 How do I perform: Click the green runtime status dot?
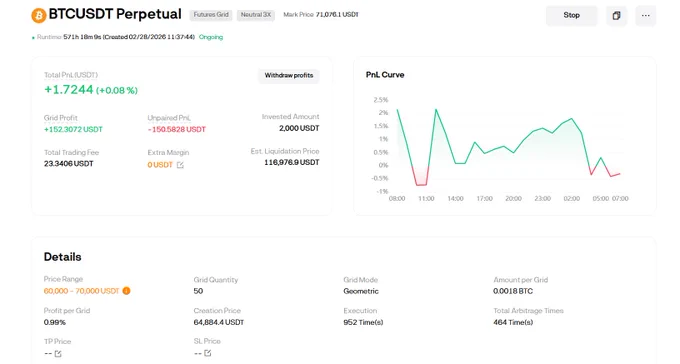pyautogui.click(x=33, y=38)
